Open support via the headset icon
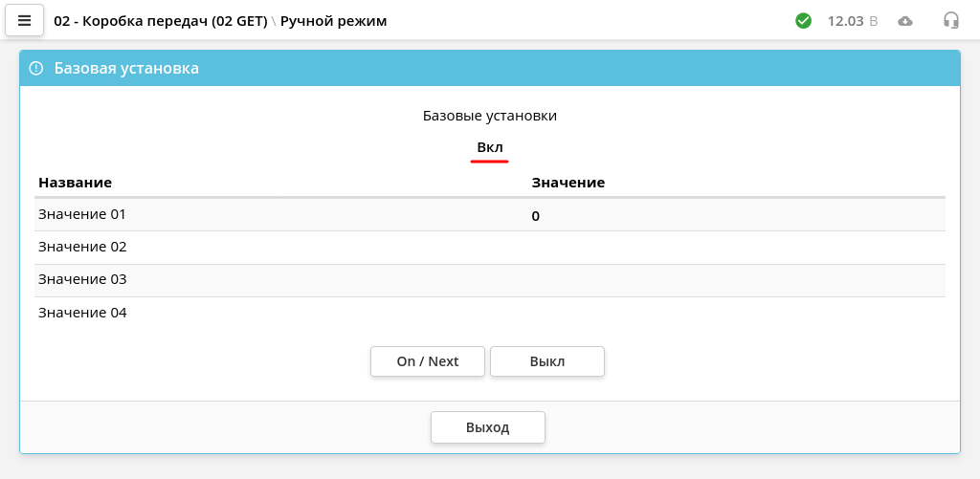Screen dimensions: 980x479 point(950,21)
